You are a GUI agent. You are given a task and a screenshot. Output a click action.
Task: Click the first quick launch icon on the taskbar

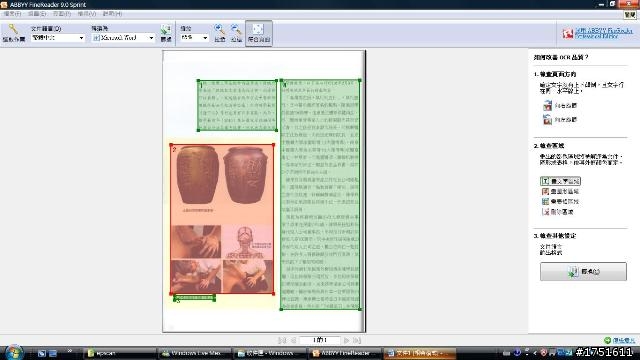(42, 353)
